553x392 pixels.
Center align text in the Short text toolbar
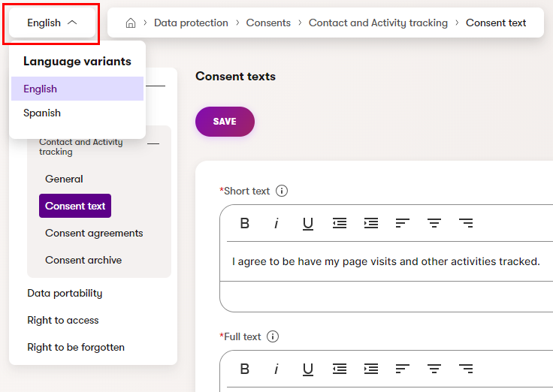[x=434, y=223]
